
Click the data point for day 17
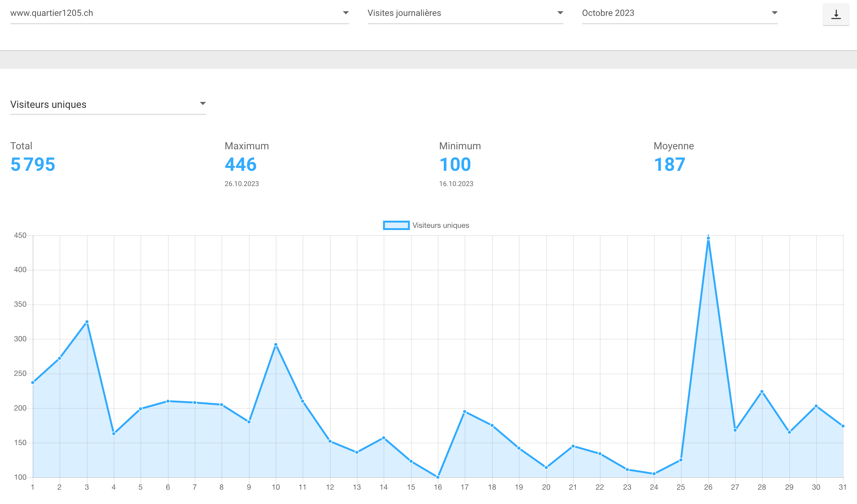465,411
